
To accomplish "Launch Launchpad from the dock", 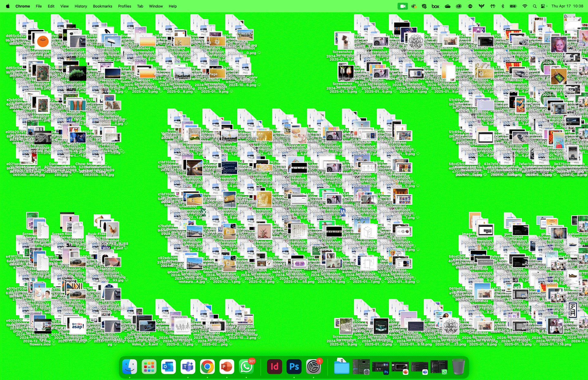I will [x=149, y=367].
